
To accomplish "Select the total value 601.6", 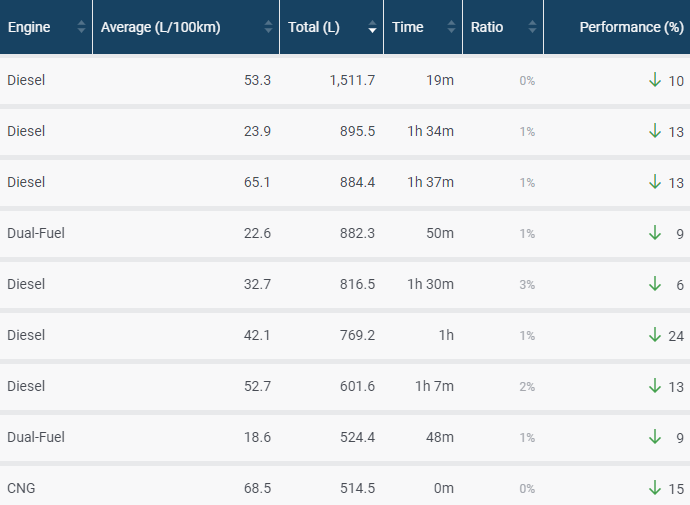I will (357, 386).
